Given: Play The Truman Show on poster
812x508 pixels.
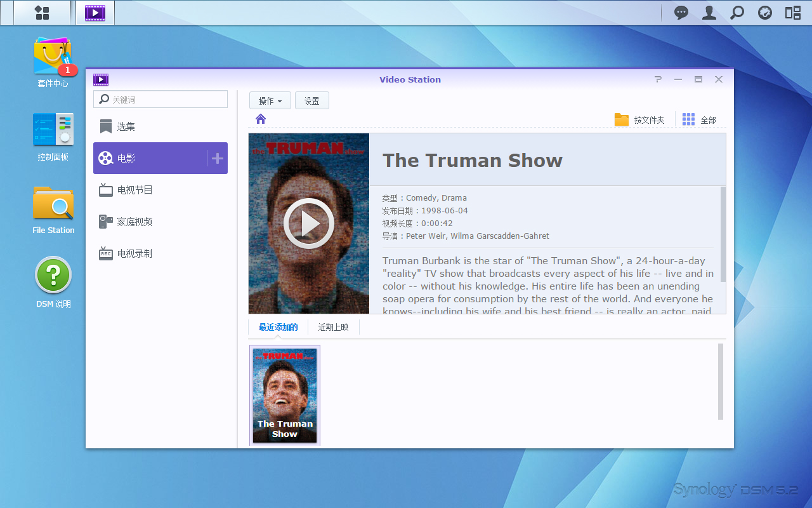Looking at the screenshot, I should [x=308, y=224].
